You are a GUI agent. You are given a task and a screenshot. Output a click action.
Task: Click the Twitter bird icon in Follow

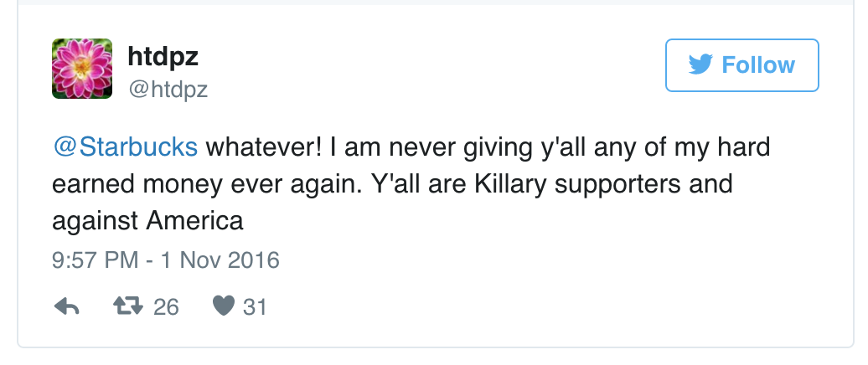pos(700,65)
